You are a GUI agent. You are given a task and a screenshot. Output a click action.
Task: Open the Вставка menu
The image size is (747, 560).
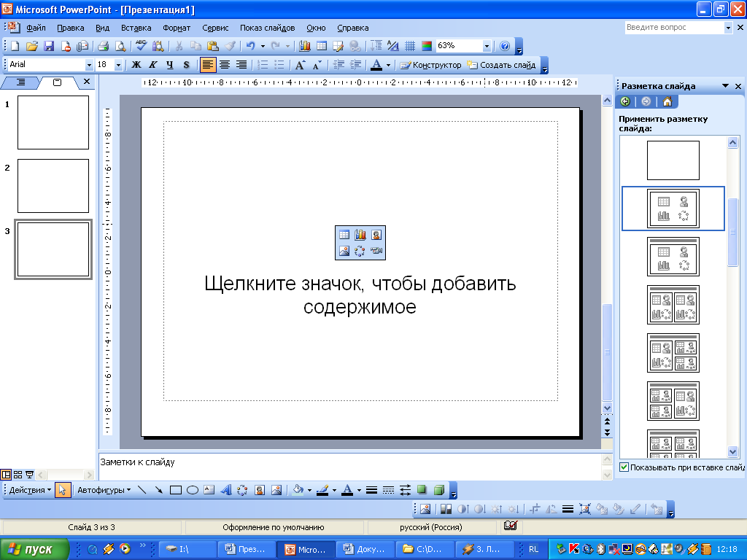(x=136, y=28)
